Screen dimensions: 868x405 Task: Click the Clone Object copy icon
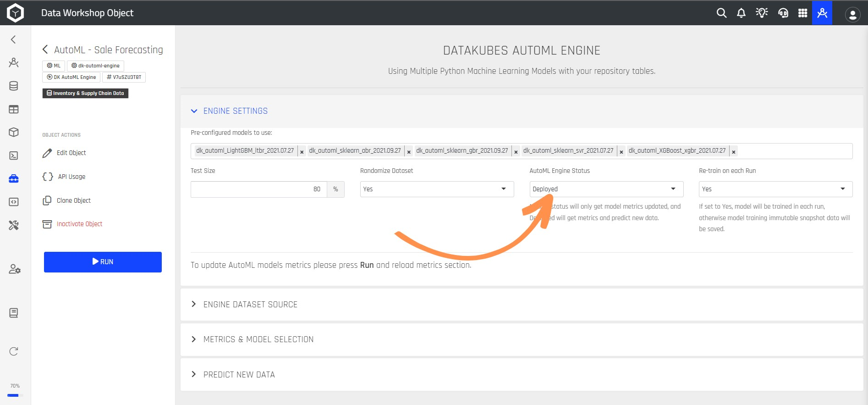[x=47, y=200]
